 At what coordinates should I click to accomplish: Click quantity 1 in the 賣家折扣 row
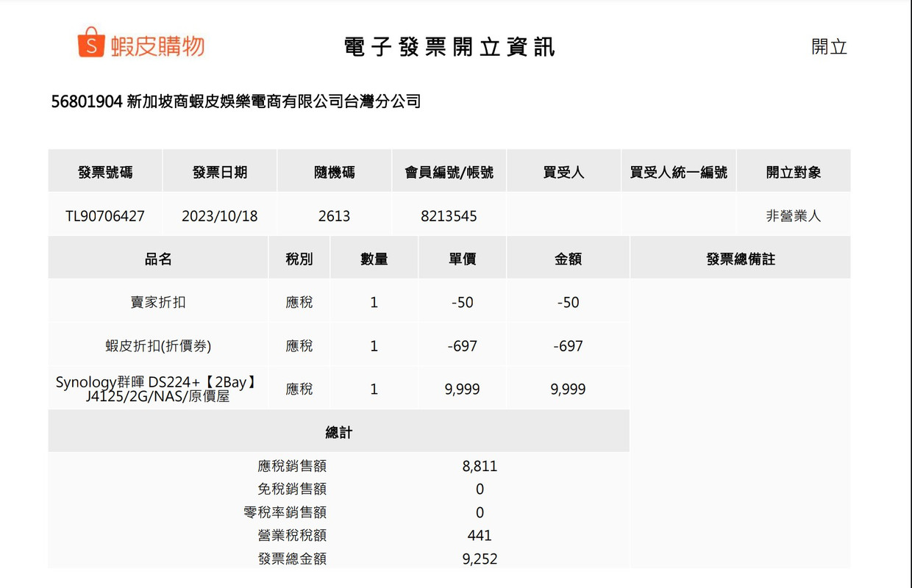pyautogui.click(x=374, y=302)
